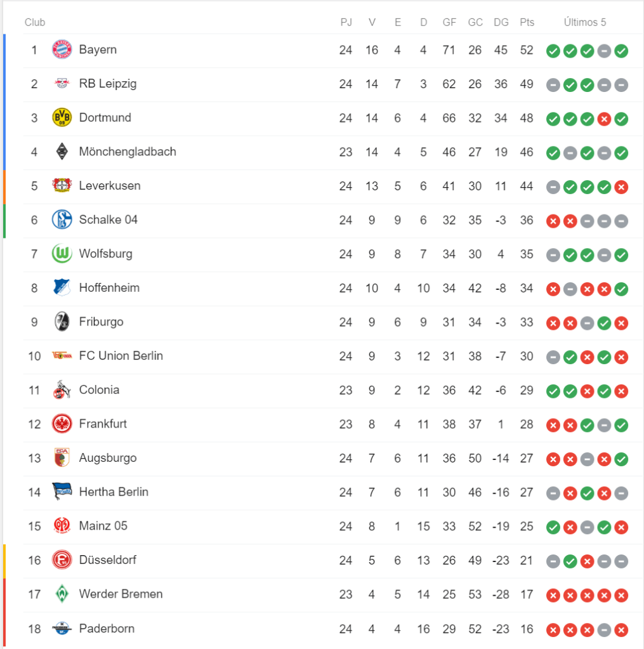This screenshot has height=649, width=644.
Task: Open the FC Union Berlin team link
Action: 121,356
